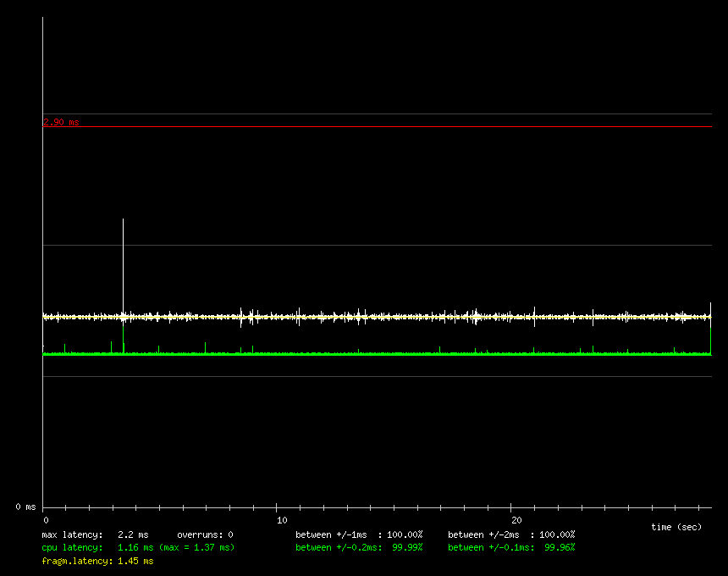Viewport: 728px width, 576px height.
Task: Click the between +/-0.2ms 99.99% statistic
Action: point(359,547)
